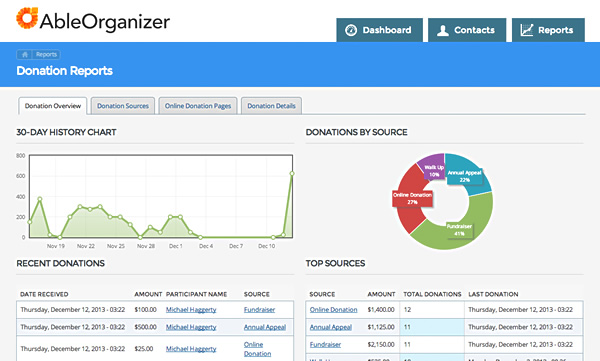Select the Donation Overview tab
Image resolution: width=600 pixels, height=361 pixels.
pyautogui.click(x=53, y=106)
